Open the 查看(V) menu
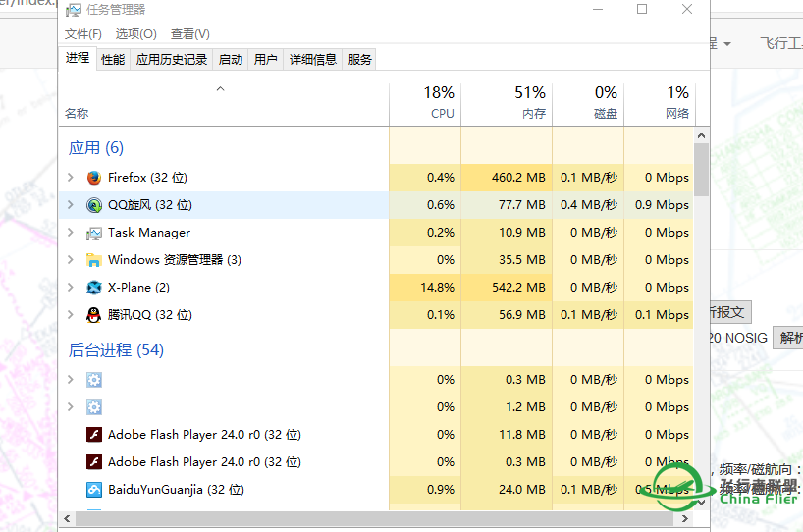 (190, 34)
